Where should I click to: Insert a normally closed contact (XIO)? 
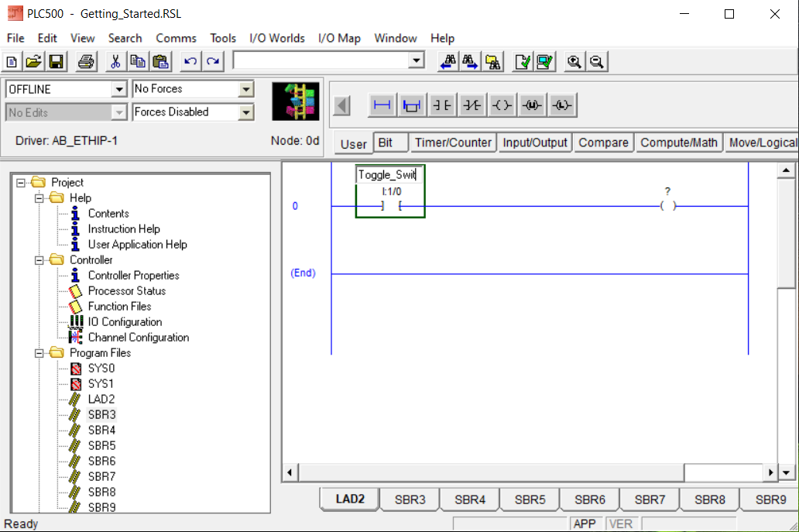pos(472,105)
